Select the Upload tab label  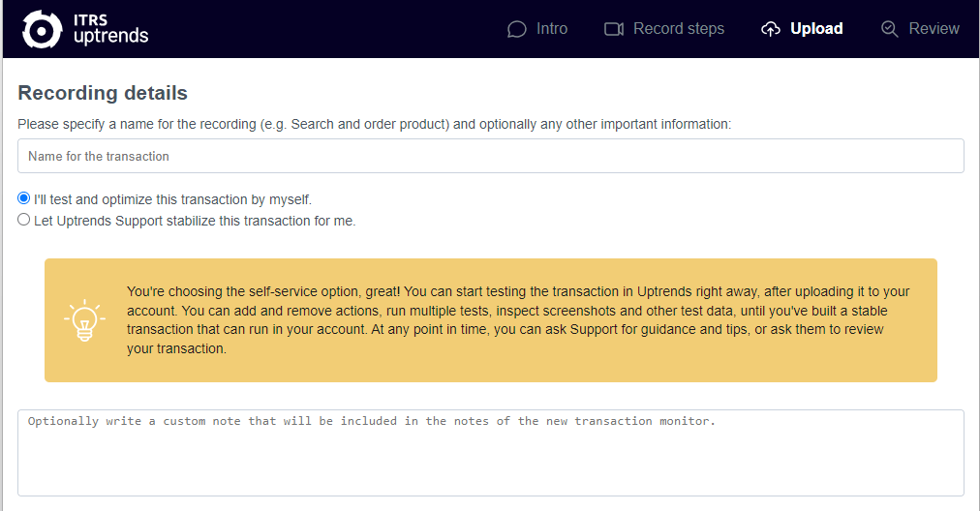[816, 29]
